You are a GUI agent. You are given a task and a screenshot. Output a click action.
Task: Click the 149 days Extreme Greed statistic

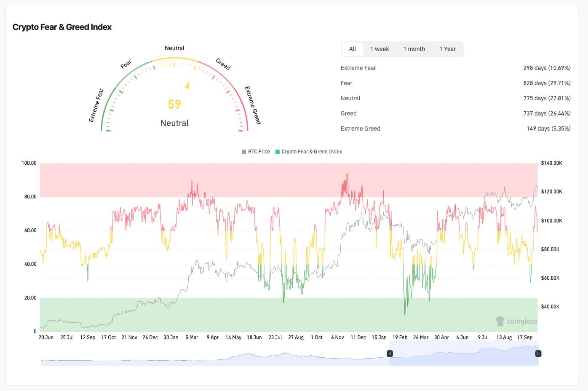pyautogui.click(x=548, y=129)
